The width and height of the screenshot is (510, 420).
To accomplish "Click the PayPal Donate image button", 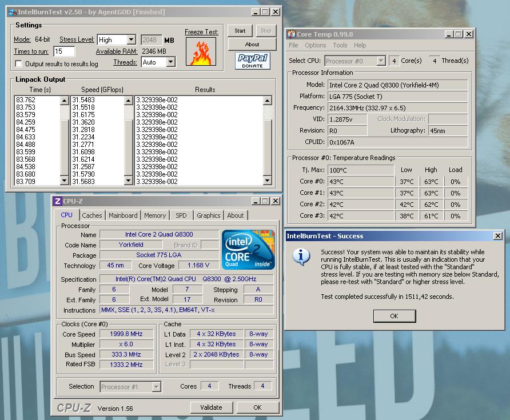I will click(x=252, y=61).
